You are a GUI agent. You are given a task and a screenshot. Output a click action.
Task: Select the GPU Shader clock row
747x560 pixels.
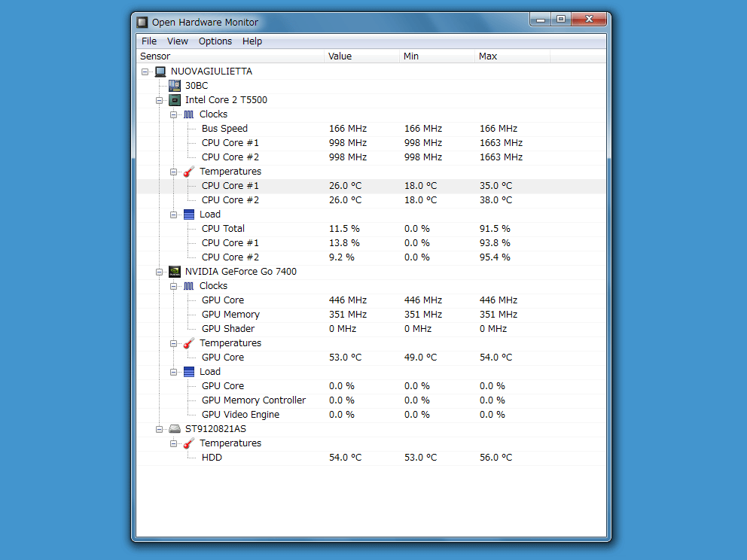pos(371,329)
